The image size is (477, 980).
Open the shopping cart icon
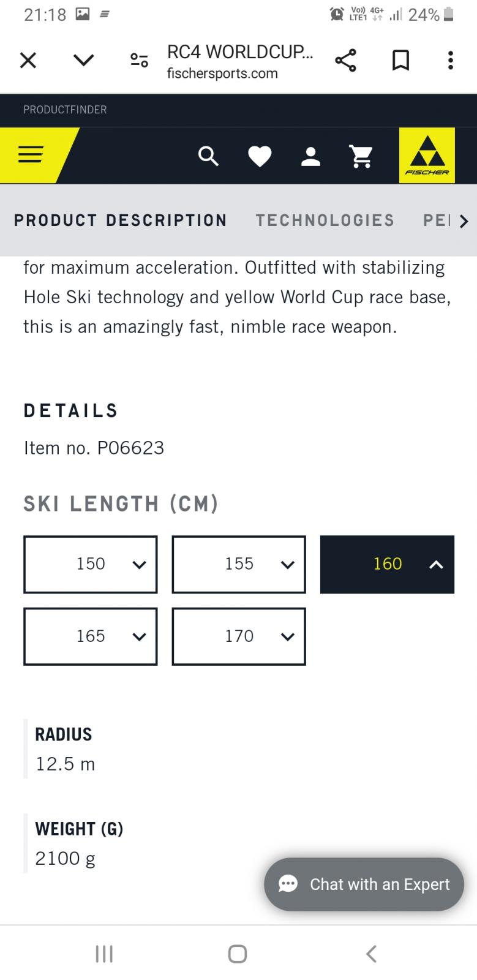pyautogui.click(x=361, y=156)
